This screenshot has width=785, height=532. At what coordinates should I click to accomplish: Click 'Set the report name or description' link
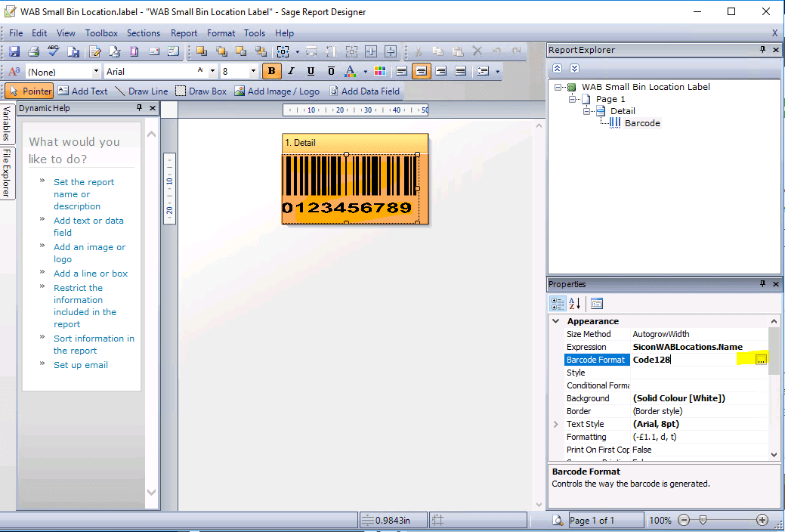[x=84, y=194]
